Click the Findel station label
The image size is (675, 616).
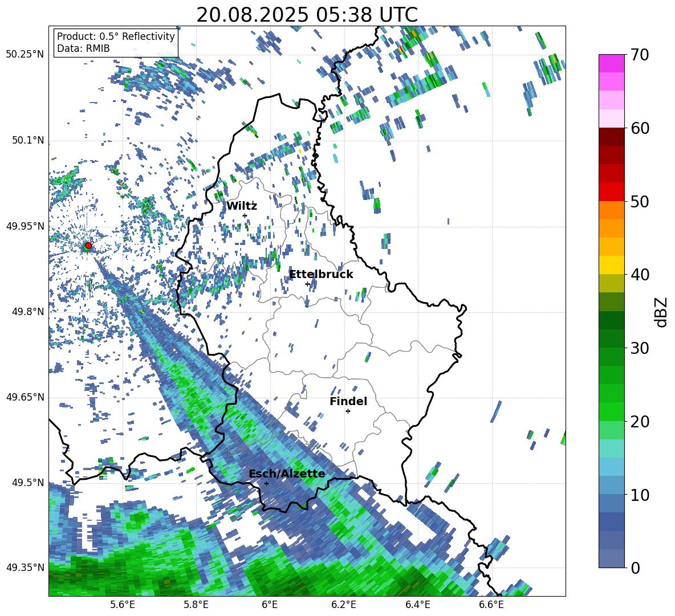(348, 401)
